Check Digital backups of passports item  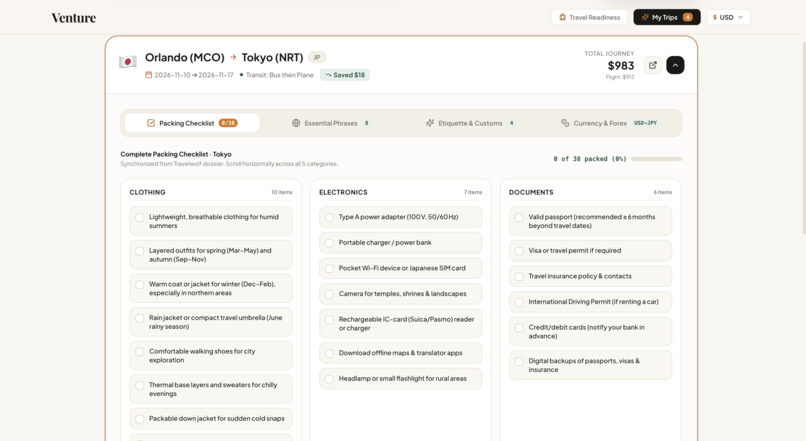coord(519,362)
